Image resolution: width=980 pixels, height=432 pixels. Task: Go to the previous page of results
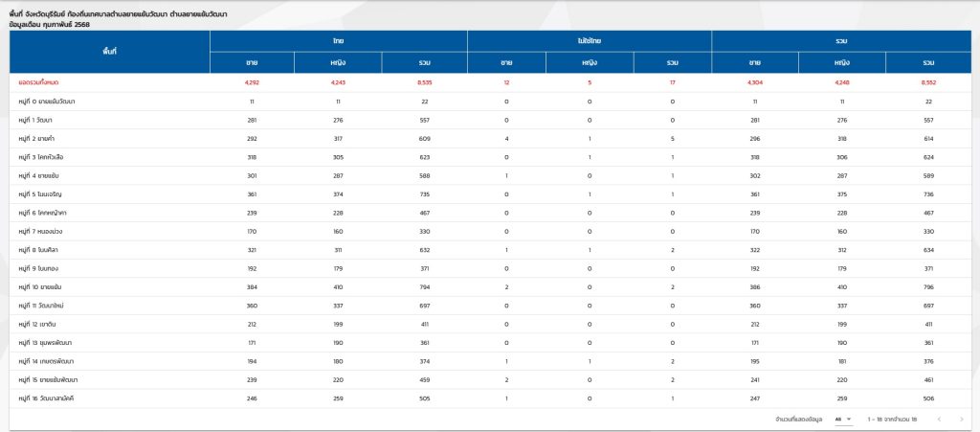[x=939, y=420]
